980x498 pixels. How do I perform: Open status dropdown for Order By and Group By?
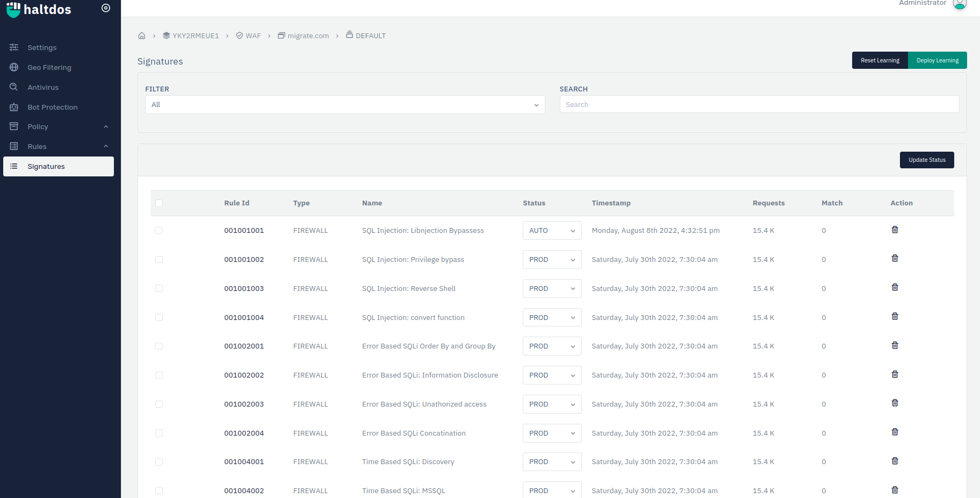tap(552, 346)
